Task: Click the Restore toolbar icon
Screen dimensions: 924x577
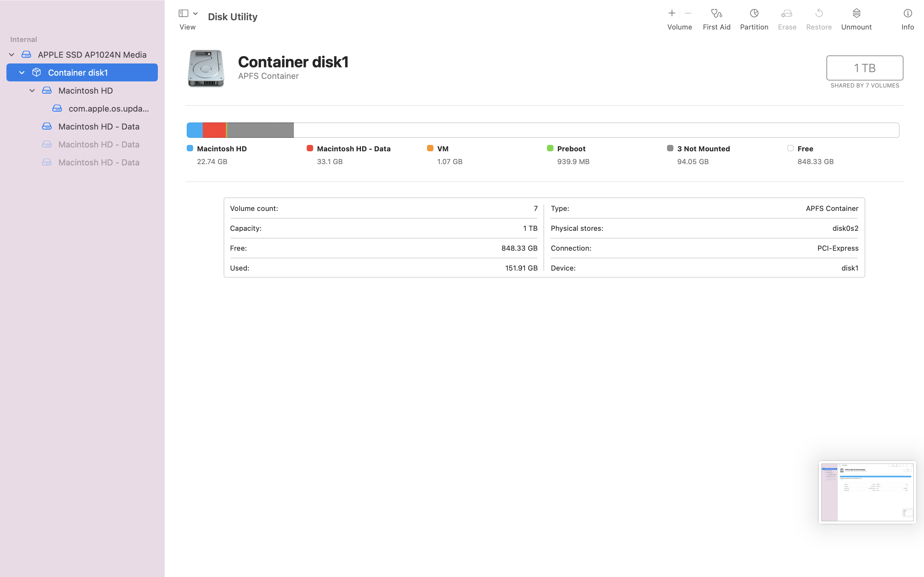Action: click(x=819, y=14)
